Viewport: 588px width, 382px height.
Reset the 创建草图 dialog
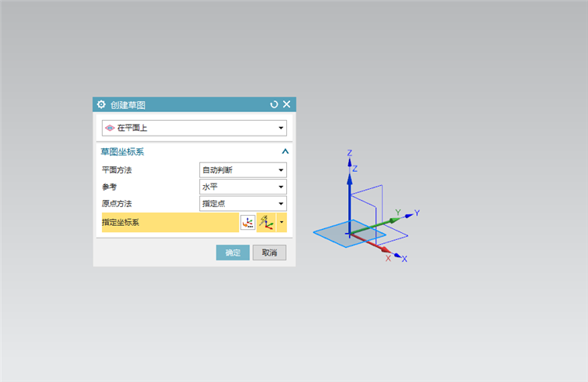coord(274,104)
